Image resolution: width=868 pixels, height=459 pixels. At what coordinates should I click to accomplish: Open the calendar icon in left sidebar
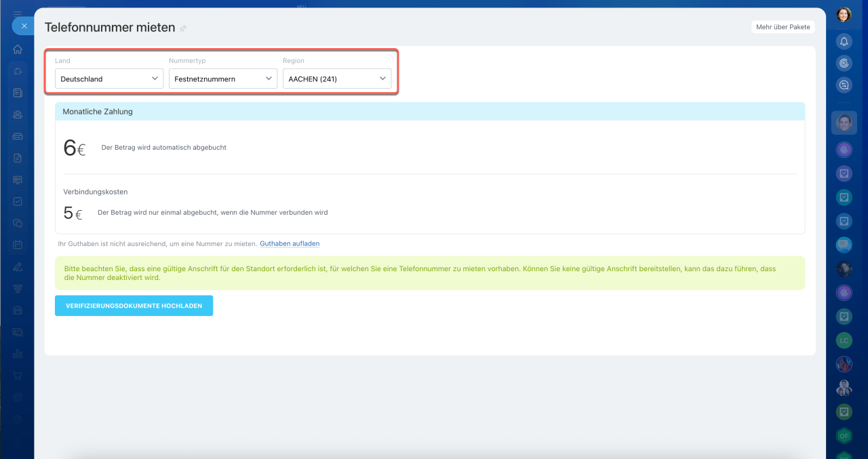coord(18,245)
